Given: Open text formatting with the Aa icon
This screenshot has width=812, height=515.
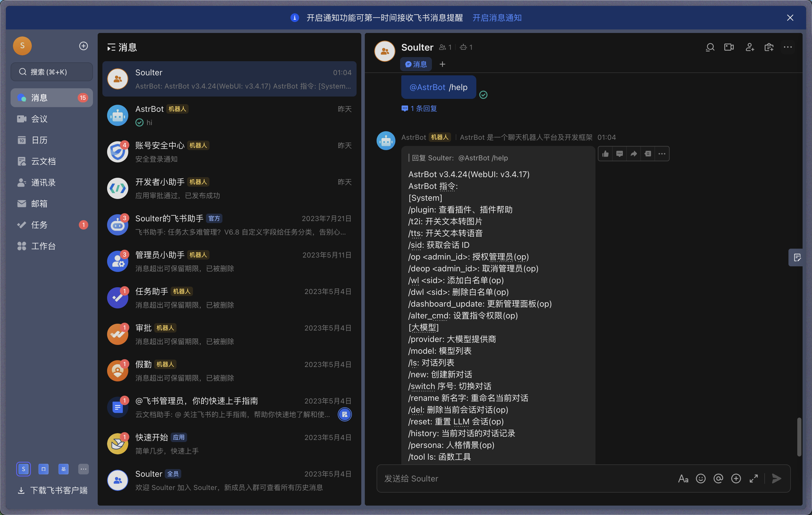Looking at the screenshot, I should 683,478.
